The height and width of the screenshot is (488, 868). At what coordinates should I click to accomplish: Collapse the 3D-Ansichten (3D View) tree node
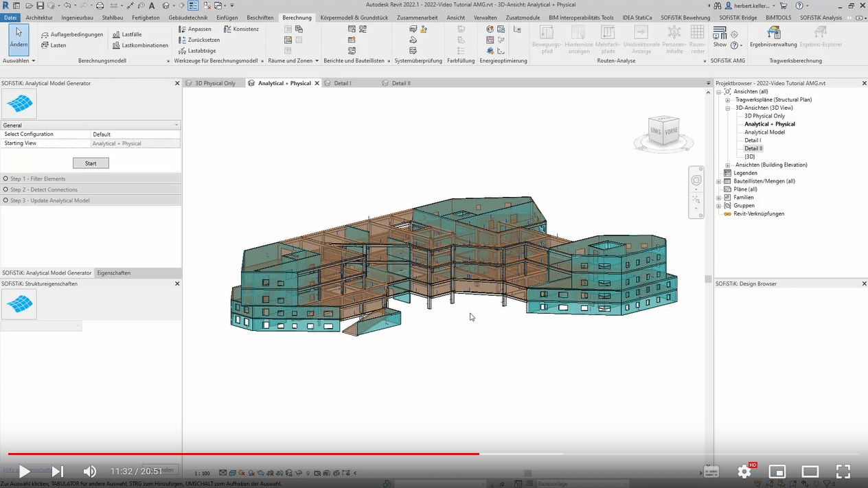[x=729, y=107]
